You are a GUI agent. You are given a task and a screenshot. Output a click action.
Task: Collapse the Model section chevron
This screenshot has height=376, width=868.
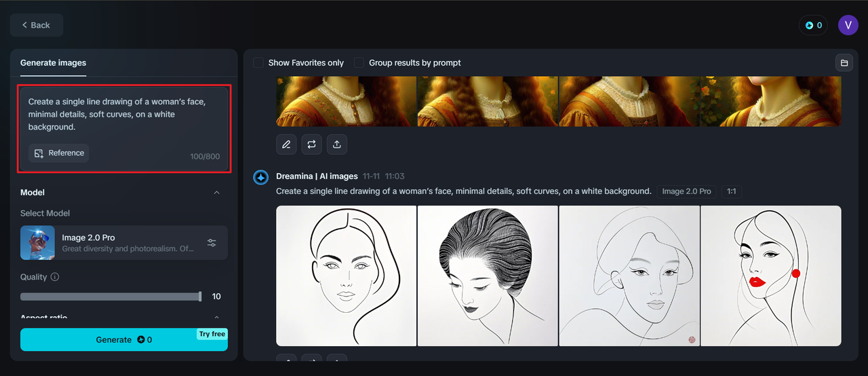click(x=217, y=193)
